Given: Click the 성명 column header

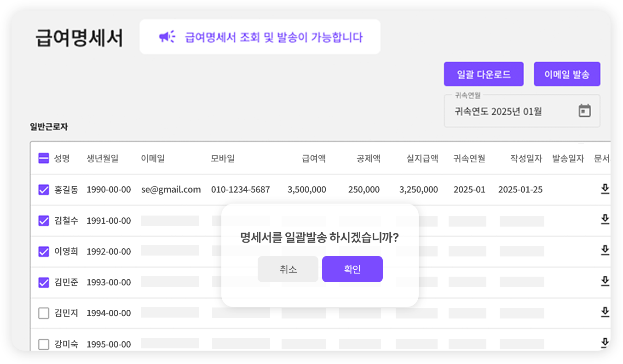Looking at the screenshot, I should [62, 159].
